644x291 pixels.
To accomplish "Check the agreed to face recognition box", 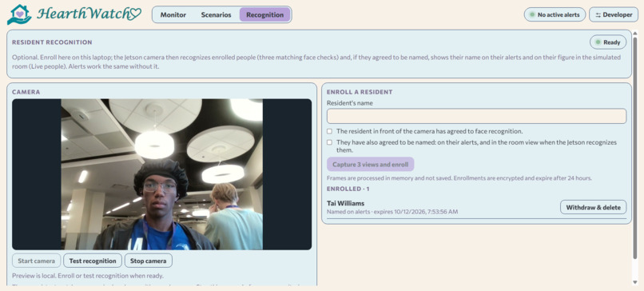I will pyautogui.click(x=329, y=132).
